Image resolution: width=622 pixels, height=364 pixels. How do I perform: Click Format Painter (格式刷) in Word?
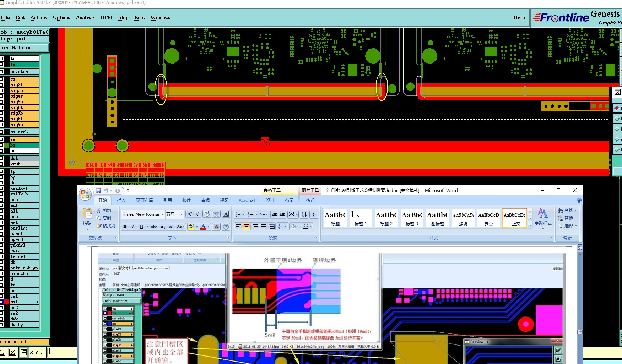pyautogui.click(x=106, y=226)
